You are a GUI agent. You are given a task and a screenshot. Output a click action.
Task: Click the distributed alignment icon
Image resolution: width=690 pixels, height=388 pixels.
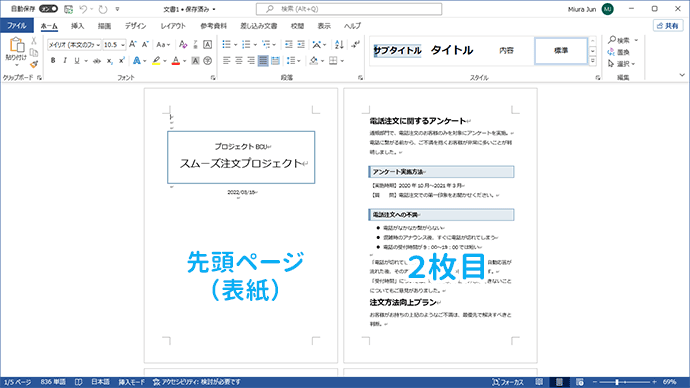(x=275, y=61)
